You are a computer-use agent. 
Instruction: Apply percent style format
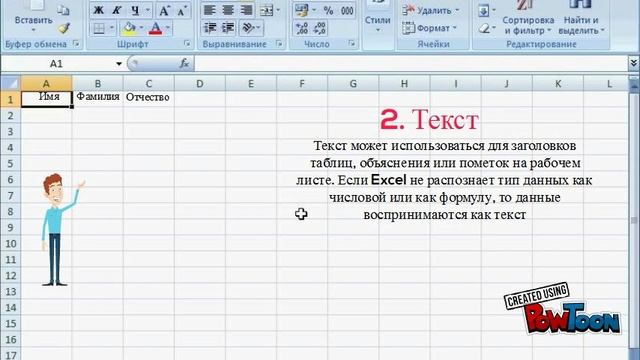[x=328, y=10]
